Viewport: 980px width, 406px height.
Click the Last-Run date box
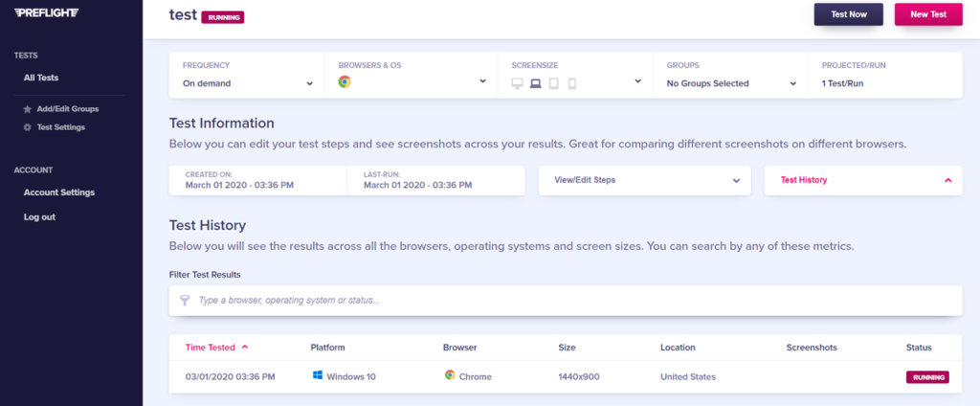point(435,180)
